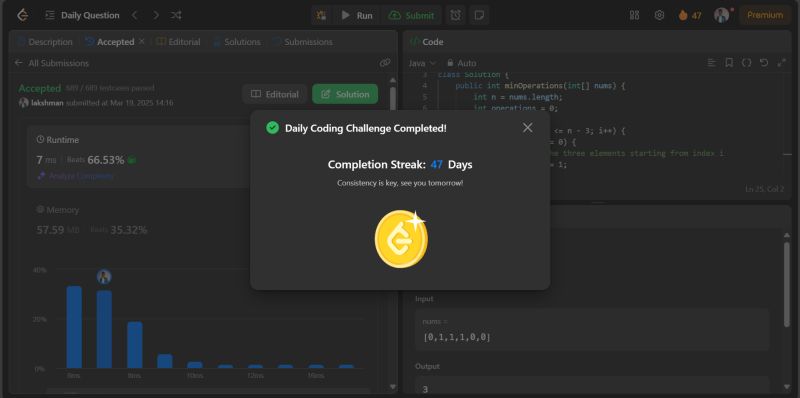800x398 pixels.
Task: Go to previous question arrow
Action: click(x=135, y=15)
